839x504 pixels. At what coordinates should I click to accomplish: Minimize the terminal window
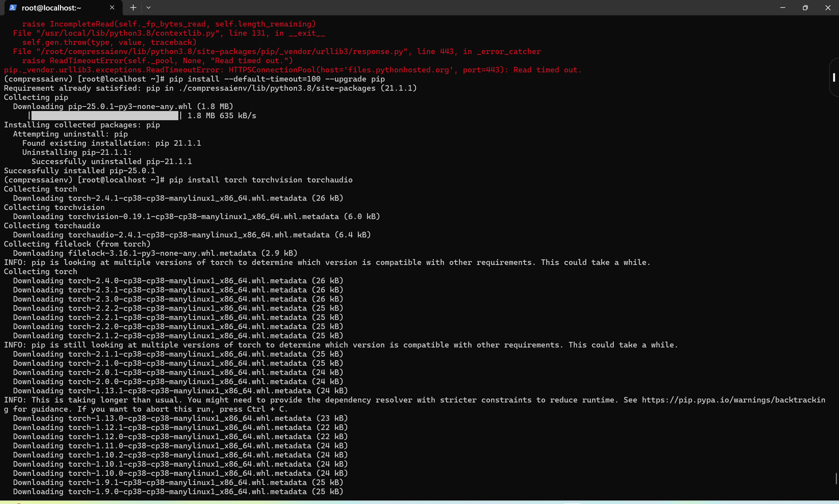tap(783, 8)
